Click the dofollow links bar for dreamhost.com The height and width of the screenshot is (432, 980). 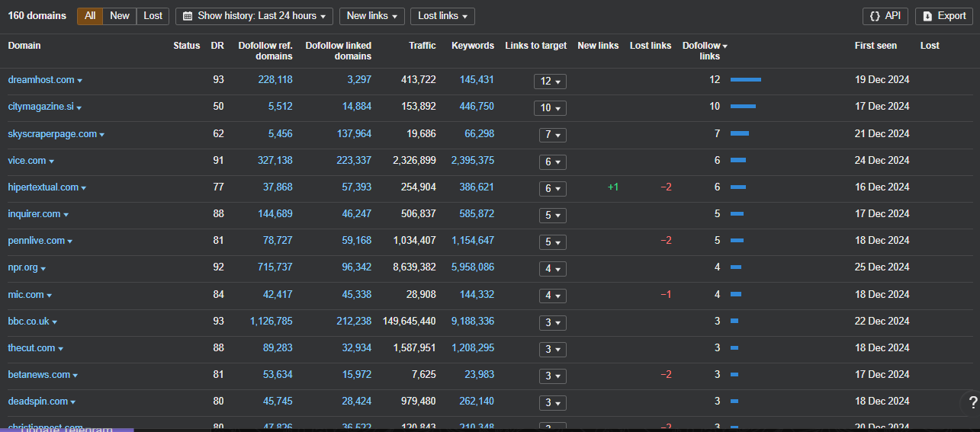click(745, 80)
